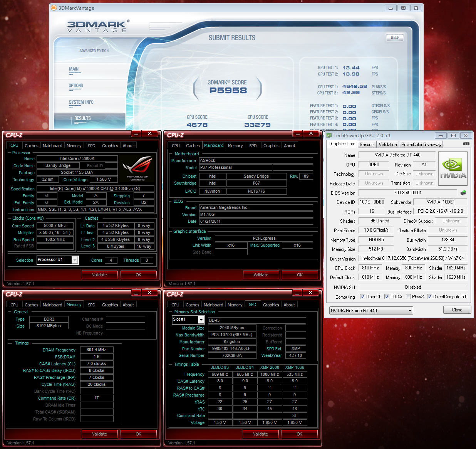The height and width of the screenshot is (449, 476).
Task: Click the Core Speed value 5008.7 MHz
Action: [x=55, y=226]
